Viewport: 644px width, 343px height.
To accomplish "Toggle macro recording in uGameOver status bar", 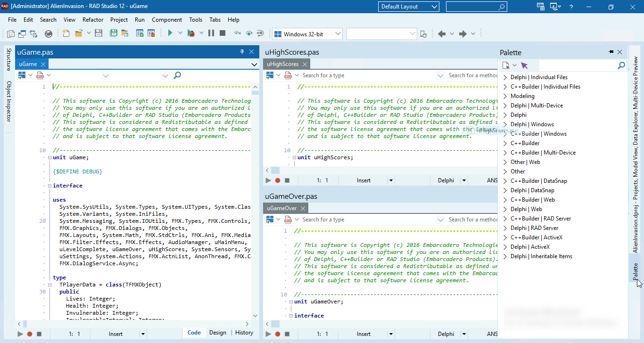I will pyautogui.click(x=278, y=334).
